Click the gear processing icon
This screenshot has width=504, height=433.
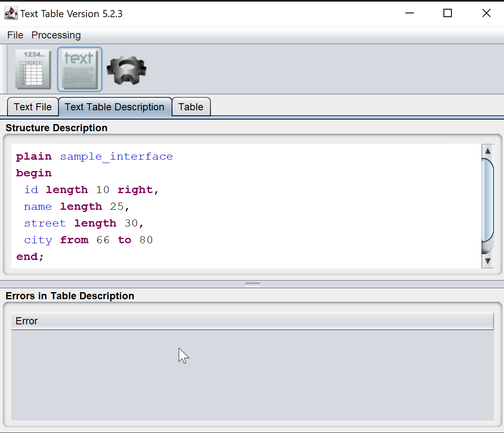[x=126, y=69]
